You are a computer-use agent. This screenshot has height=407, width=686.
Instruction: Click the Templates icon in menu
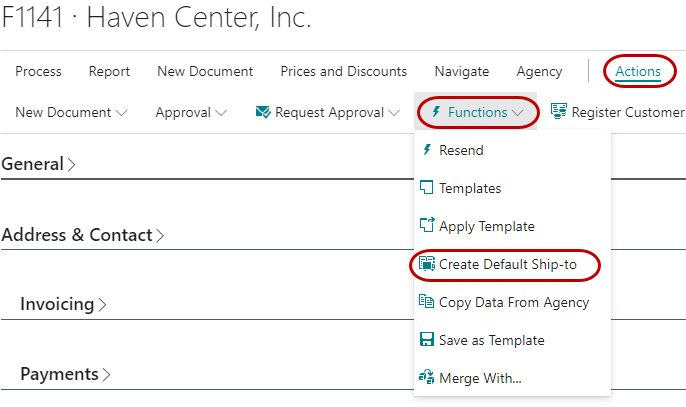pyautogui.click(x=427, y=188)
